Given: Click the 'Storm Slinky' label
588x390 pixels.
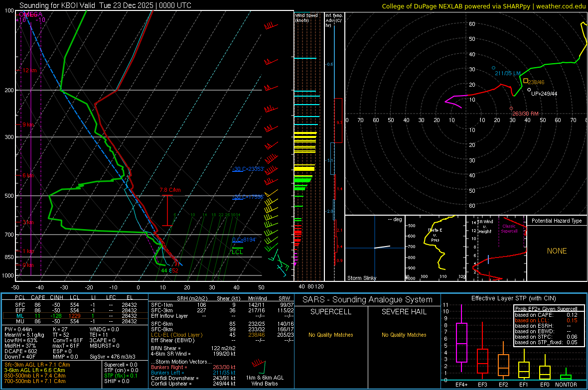Looking at the screenshot, I should pos(361,278).
